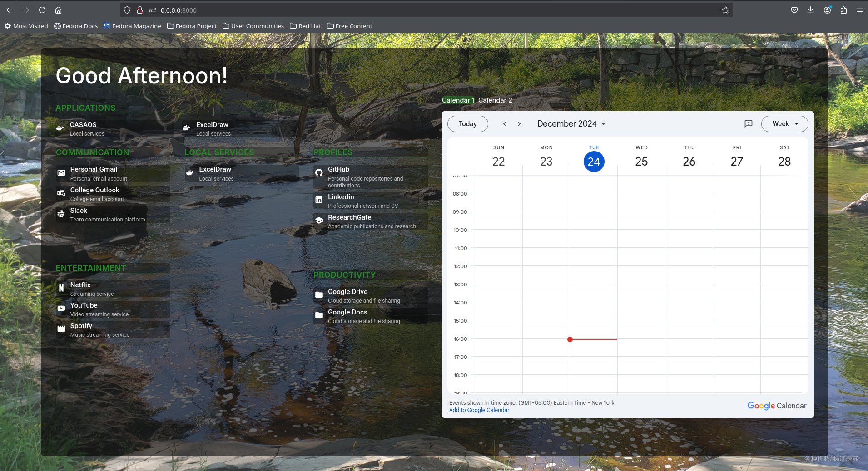This screenshot has width=868, height=471.
Task: Open the Free Content bookmarks folder
Action: 349,26
